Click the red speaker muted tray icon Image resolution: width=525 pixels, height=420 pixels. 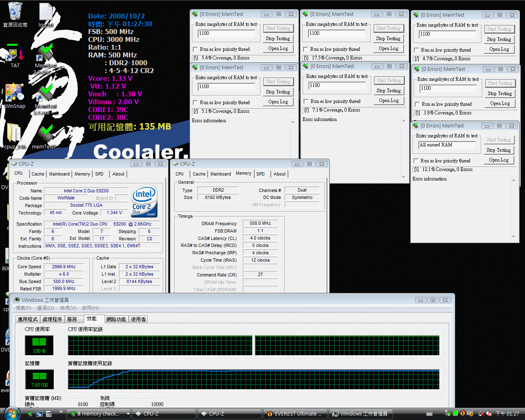coord(489,413)
